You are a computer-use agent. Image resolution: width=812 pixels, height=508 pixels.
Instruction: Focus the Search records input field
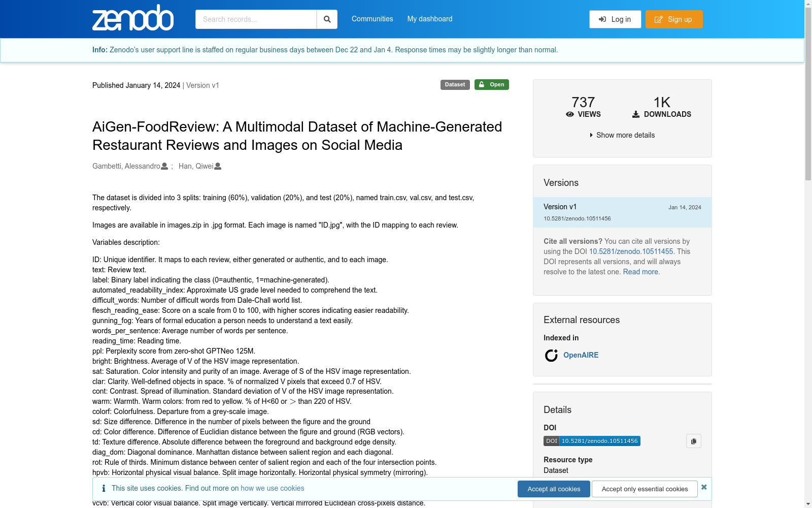tap(256, 19)
